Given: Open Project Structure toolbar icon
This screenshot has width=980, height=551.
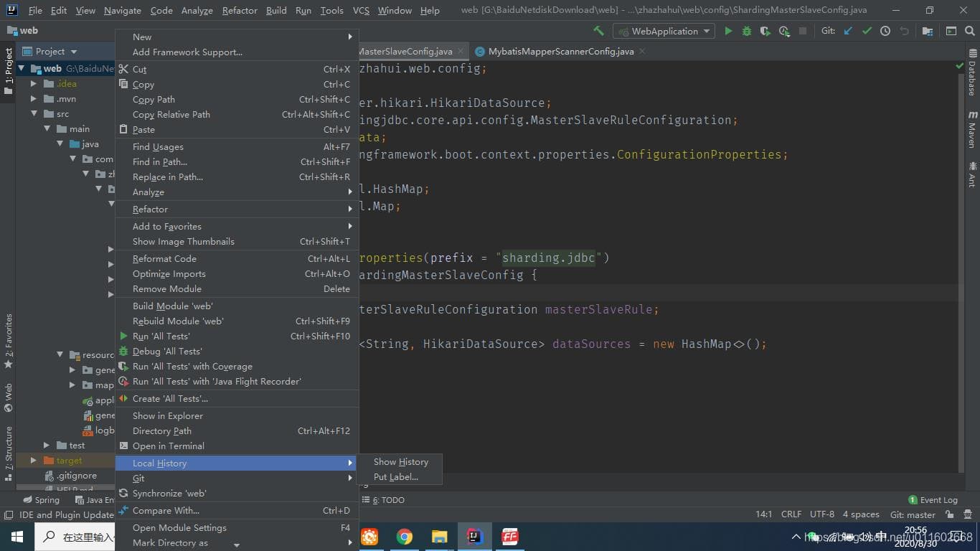Looking at the screenshot, I should coord(928,31).
